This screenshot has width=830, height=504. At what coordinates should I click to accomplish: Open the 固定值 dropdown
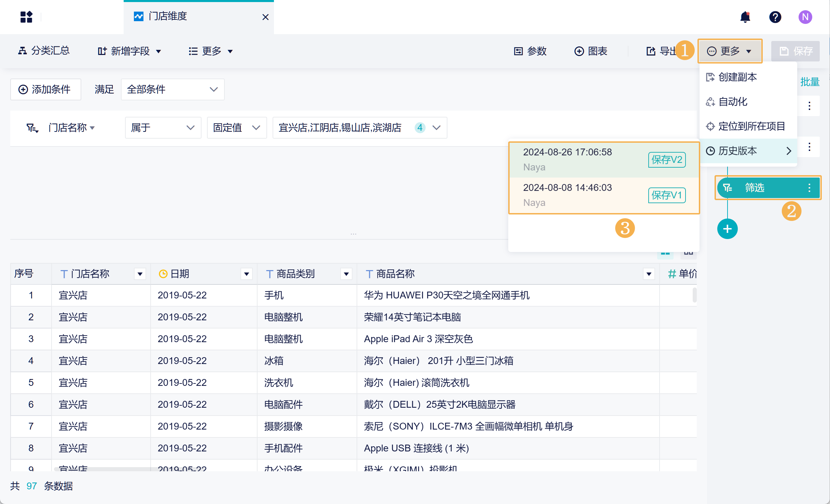(237, 128)
